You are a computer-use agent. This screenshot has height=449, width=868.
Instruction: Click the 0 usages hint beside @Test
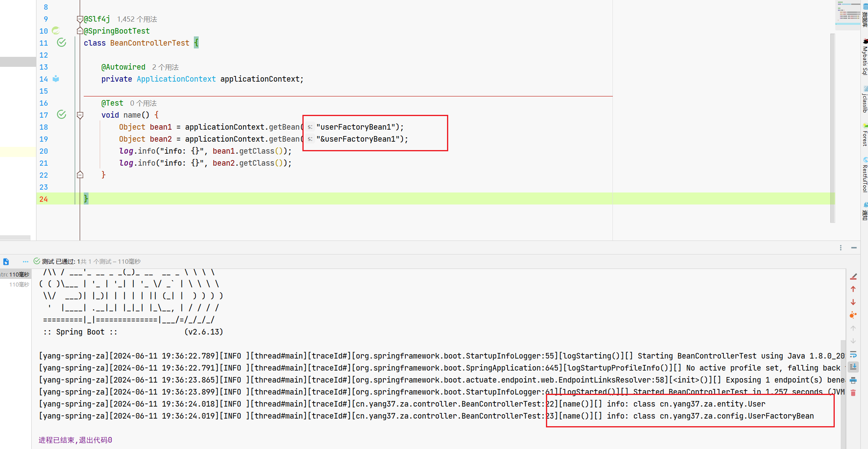[143, 103]
